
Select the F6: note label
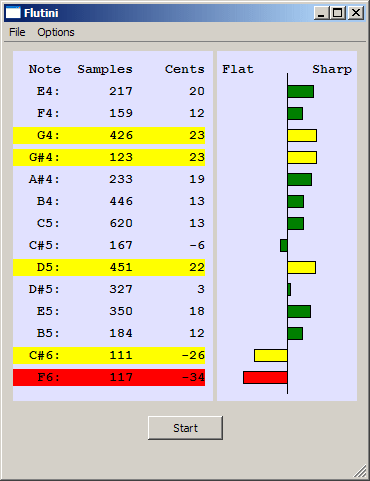tap(48, 377)
